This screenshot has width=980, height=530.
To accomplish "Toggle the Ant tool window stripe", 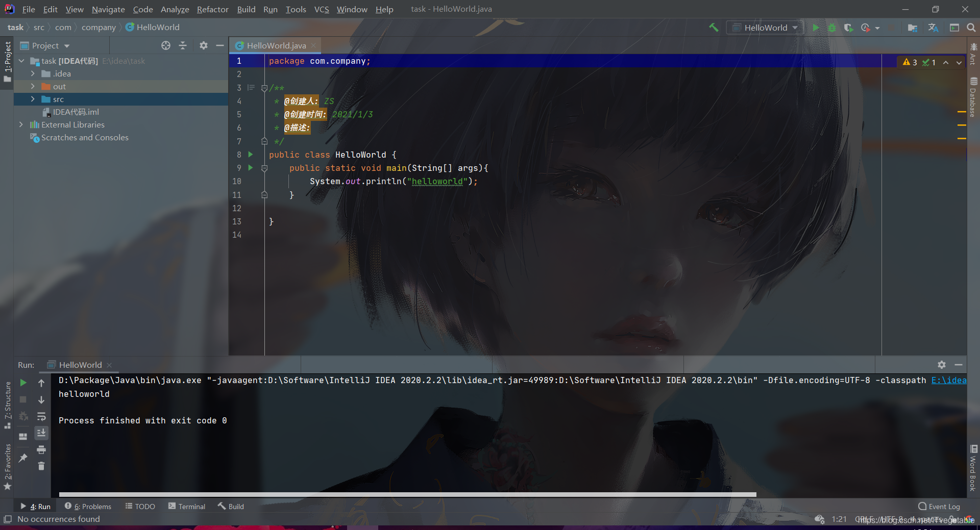I will coord(973,54).
